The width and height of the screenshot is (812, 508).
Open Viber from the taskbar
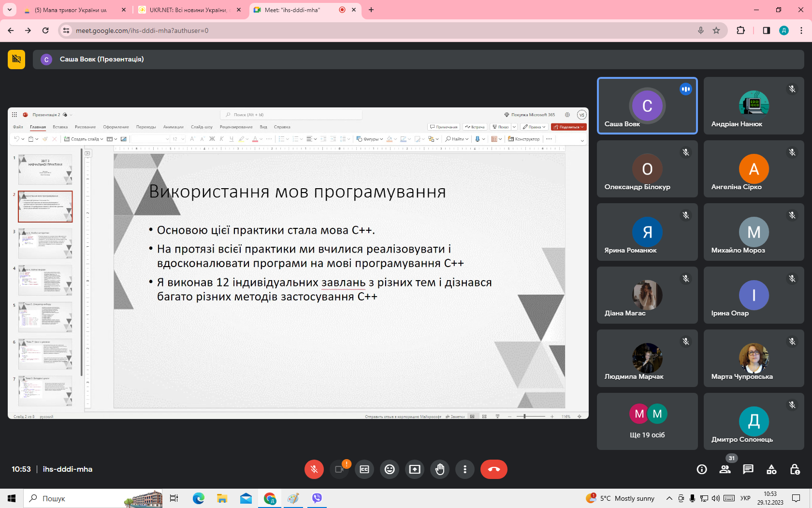click(x=317, y=498)
